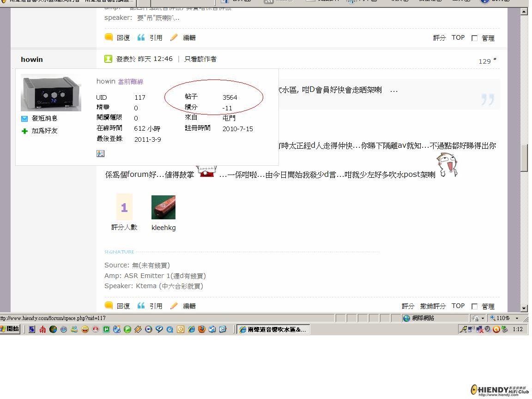Click the system tray clock showing 1:12
This screenshot has width=532, height=399.
pyautogui.click(x=518, y=329)
